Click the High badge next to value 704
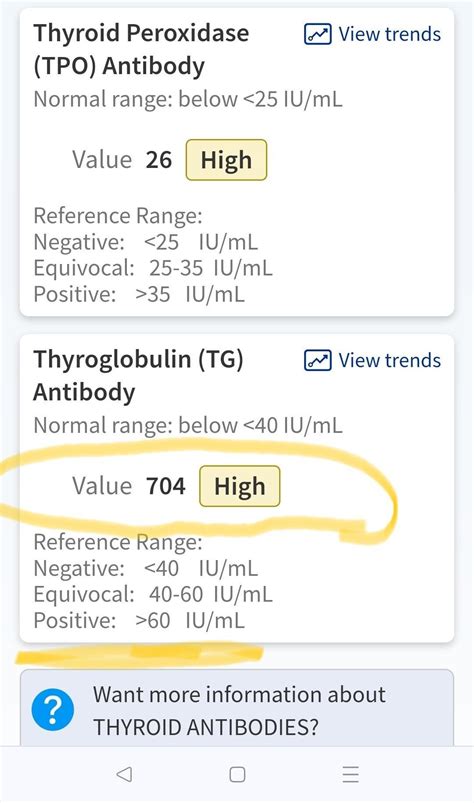The width and height of the screenshot is (474, 803). pos(240,486)
